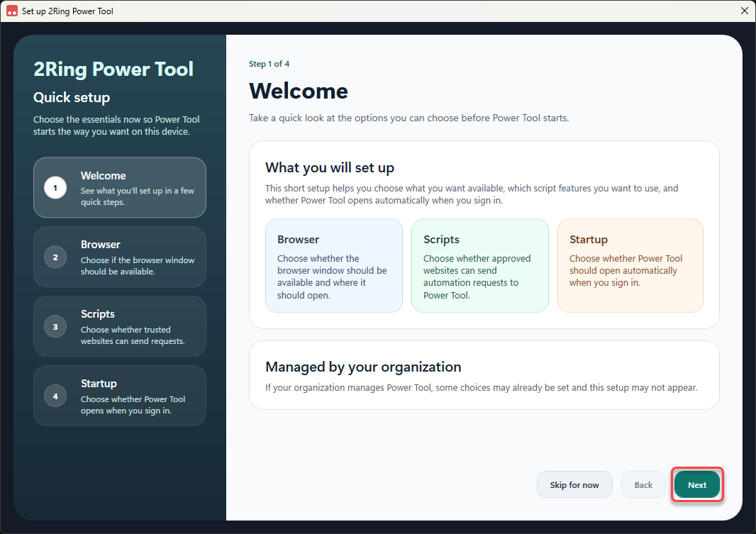The image size is (756, 534).
Task: Click the step 1 number circle
Action: (55, 188)
